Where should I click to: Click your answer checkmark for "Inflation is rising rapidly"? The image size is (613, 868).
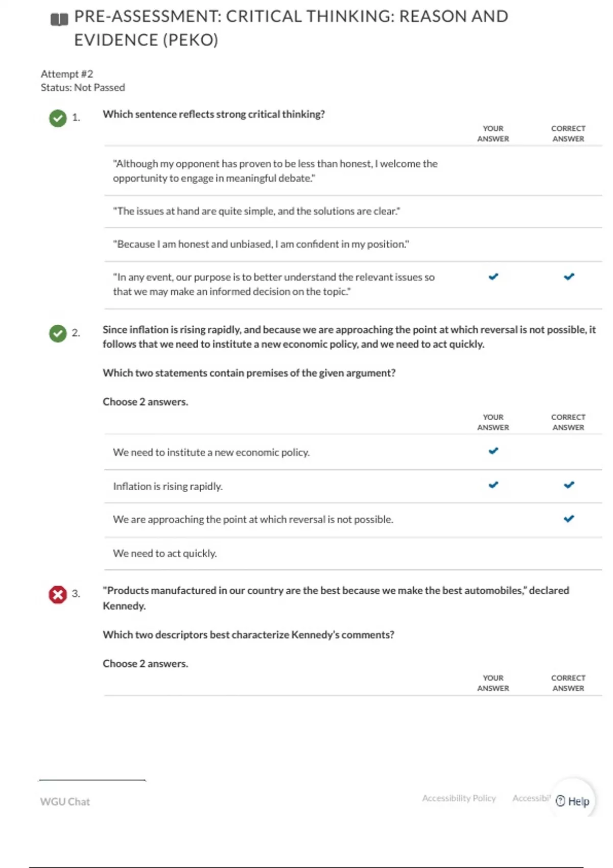pyautogui.click(x=493, y=485)
